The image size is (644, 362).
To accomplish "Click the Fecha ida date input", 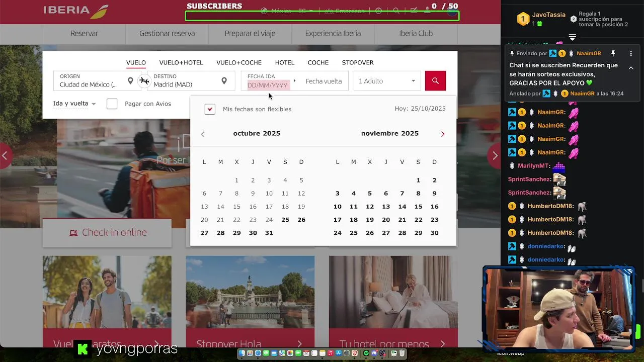I will 268,81.
